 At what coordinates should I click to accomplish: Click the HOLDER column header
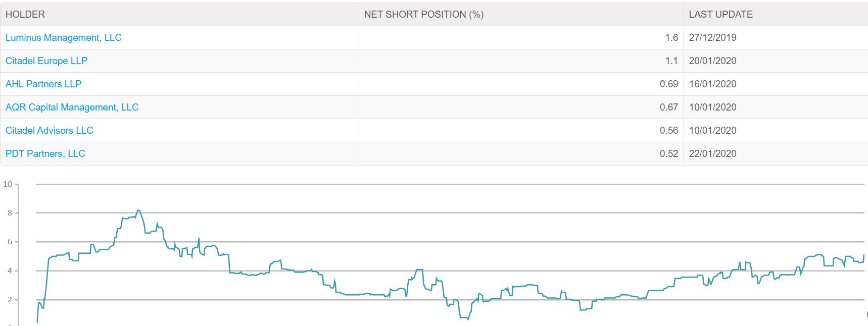click(x=179, y=14)
